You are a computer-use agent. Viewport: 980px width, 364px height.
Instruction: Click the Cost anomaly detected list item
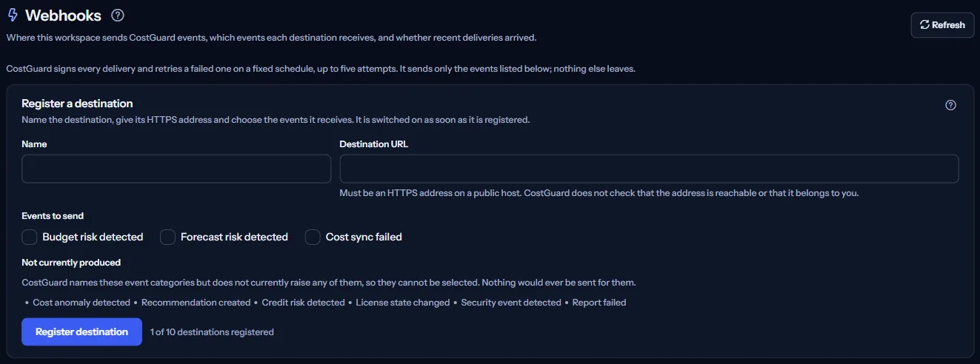click(x=81, y=303)
